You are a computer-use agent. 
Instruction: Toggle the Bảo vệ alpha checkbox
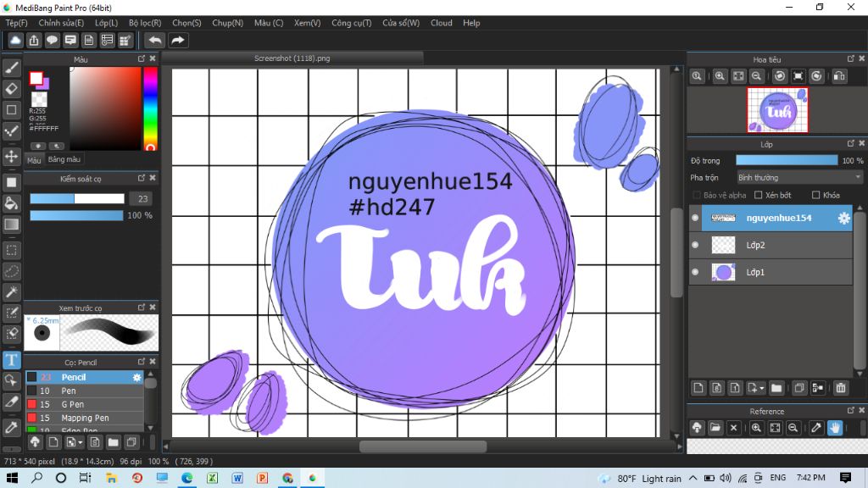point(697,195)
